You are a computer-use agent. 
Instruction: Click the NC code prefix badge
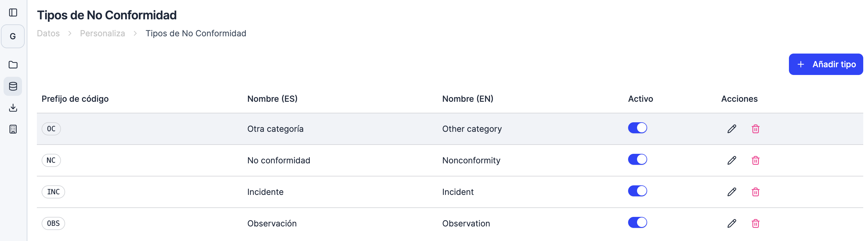[51, 160]
